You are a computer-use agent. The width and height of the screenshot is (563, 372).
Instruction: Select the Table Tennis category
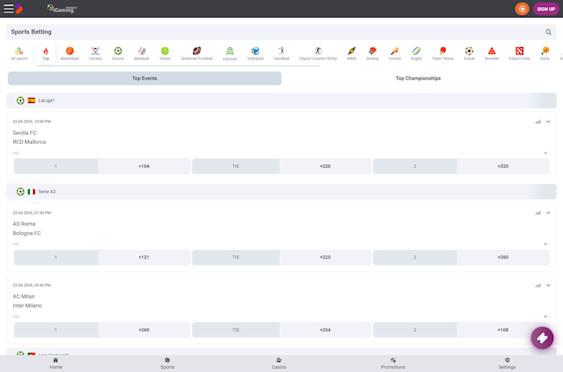point(443,54)
